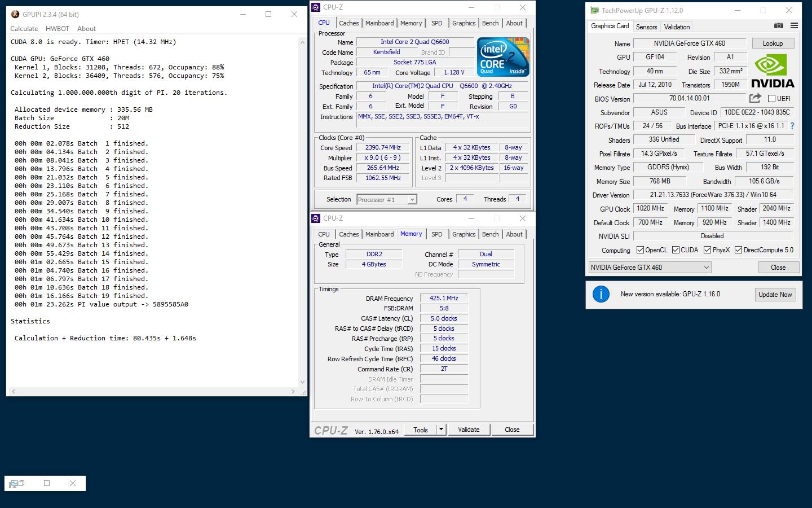
Task: Switch to Sensors tab in GPU-Z
Action: click(x=646, y=27)
